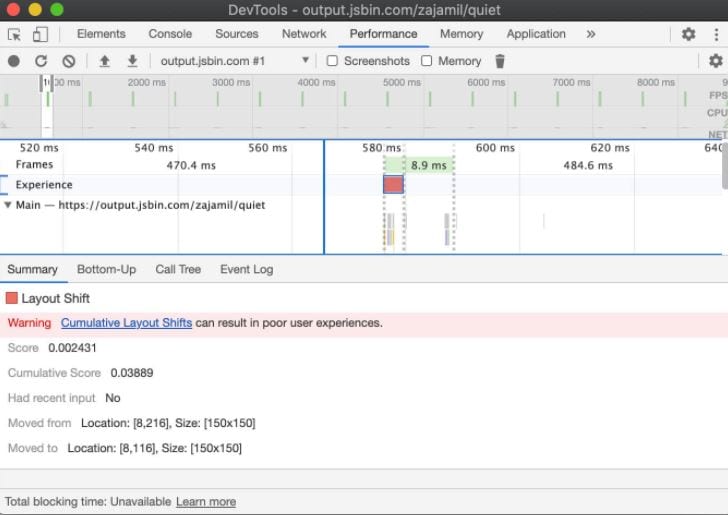Close the DevTools window with red button
728x515 pixels.
(x=13, y=9)
